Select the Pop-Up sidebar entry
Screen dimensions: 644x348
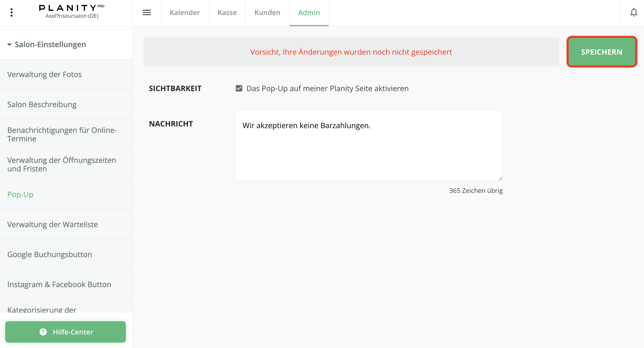20,194
